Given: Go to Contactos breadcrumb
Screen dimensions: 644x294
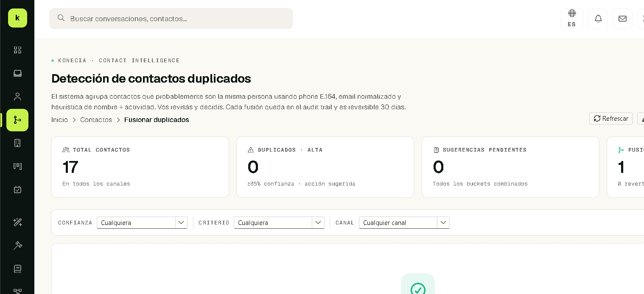Looking at the screenshot, I should click(x=96, y=120).
